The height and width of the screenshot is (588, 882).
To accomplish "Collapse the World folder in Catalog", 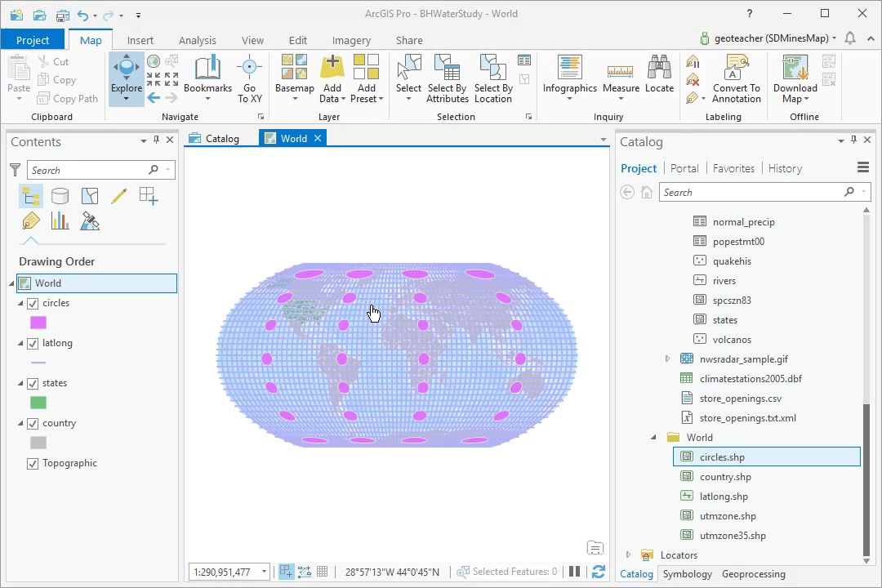I will tap(653, 438).
